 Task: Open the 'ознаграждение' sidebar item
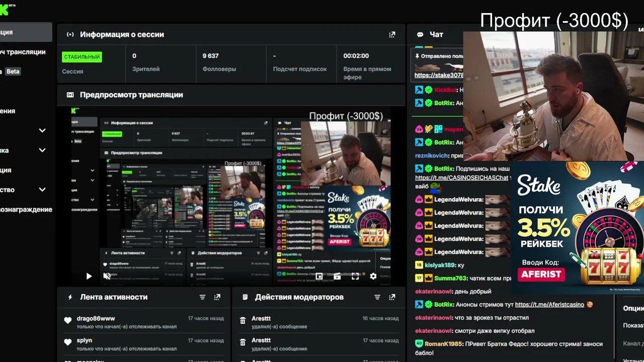(26, 209)
